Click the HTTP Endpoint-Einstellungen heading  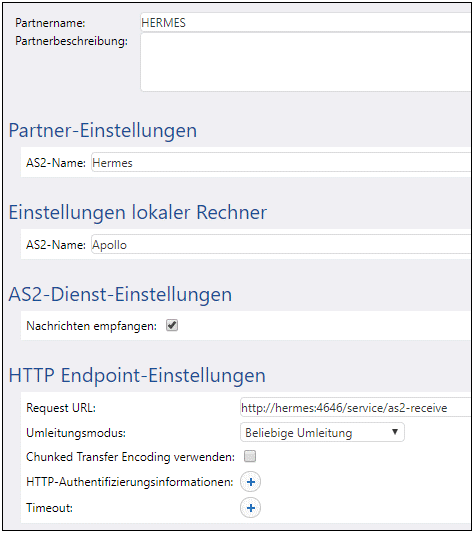point(137,376)
